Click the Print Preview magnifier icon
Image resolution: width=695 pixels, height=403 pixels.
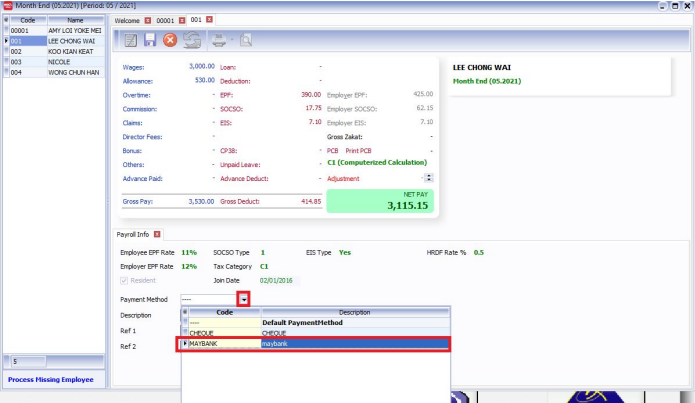click(x=246, y=40)
